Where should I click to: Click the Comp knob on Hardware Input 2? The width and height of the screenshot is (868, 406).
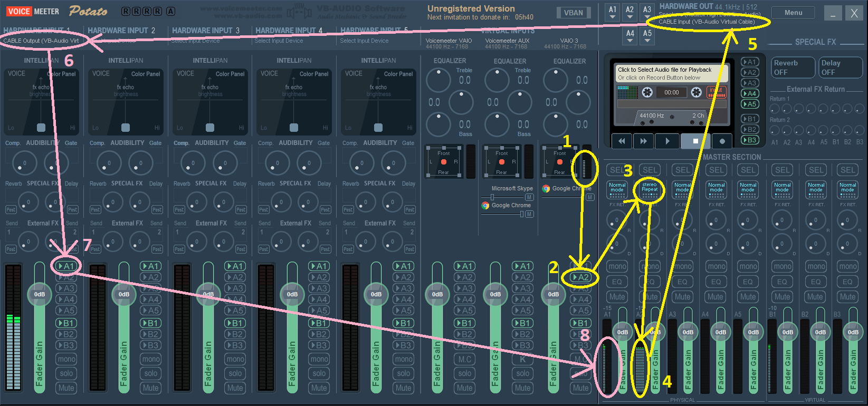[109, 163]
